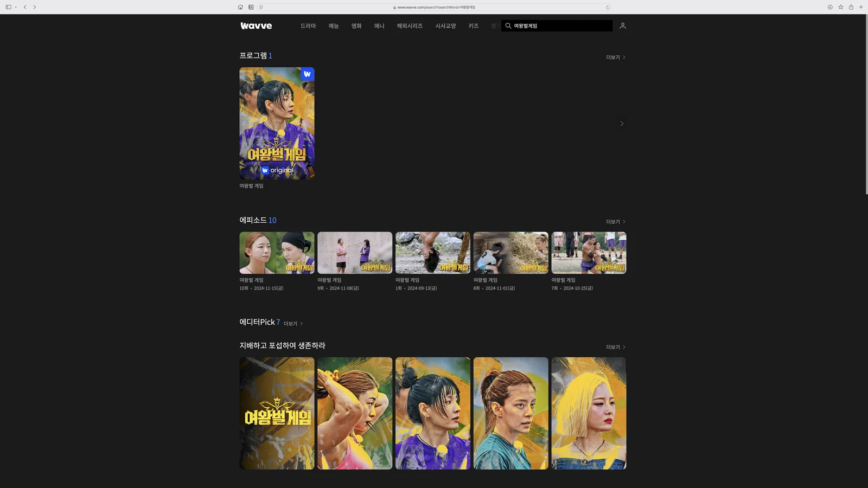Viewport: 868px width, 488px height.
Task: Expand 더보기 for 지배하고 포섭하여 생존하라
Action: coord(616,347)
